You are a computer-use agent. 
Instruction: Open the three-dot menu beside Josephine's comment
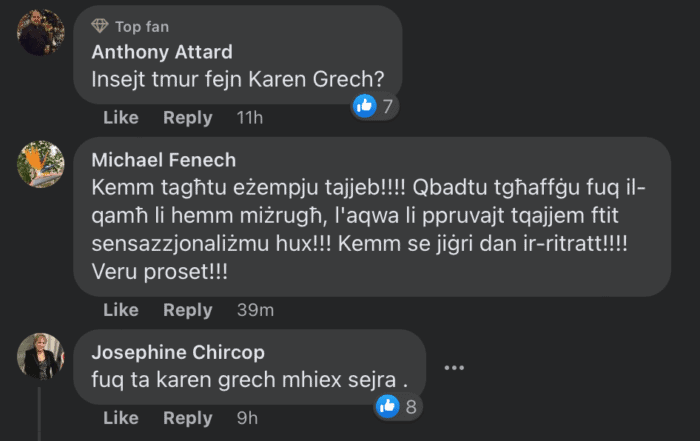(454, 367)
